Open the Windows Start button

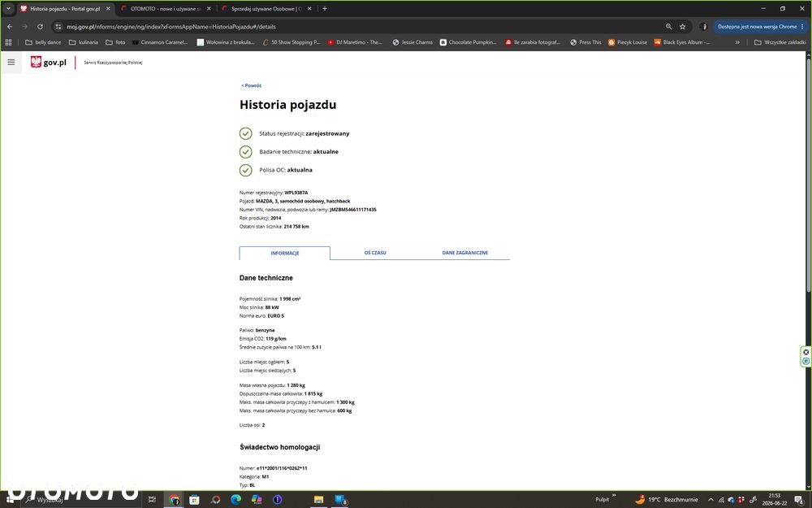pyautogui.click(x=11, y=500)
